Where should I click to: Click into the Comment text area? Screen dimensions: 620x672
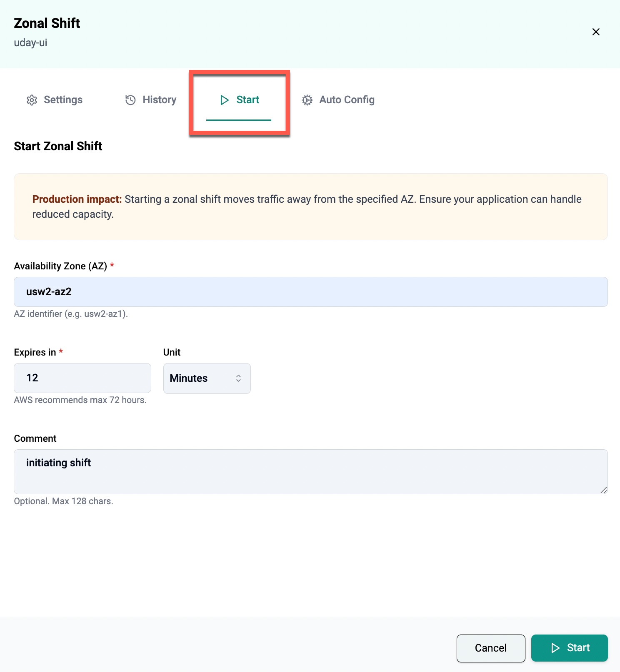(310, 472)
